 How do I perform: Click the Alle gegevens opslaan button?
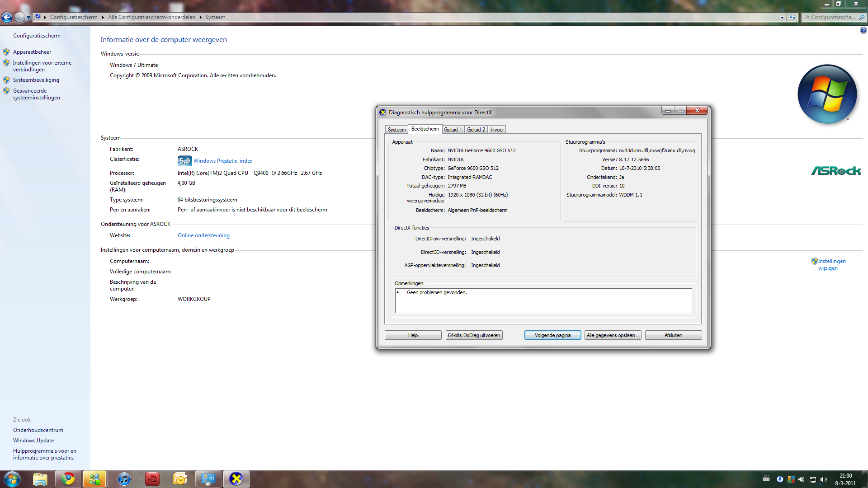click(x=613, y=335)
